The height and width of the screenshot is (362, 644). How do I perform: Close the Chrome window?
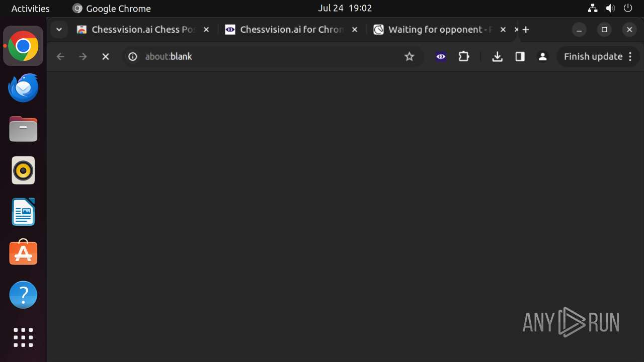(x=629, y=30)
